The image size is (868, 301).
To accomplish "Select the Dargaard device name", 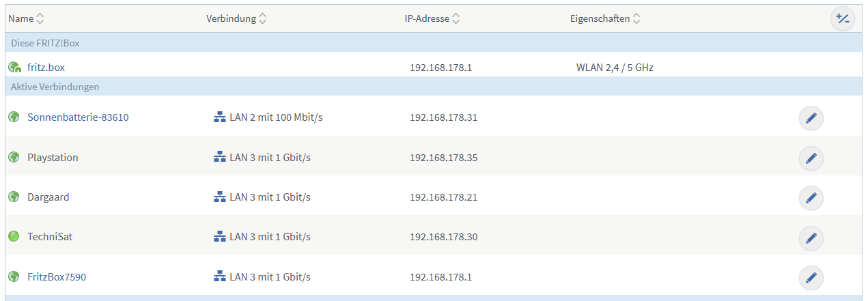I will click(48, 197).
